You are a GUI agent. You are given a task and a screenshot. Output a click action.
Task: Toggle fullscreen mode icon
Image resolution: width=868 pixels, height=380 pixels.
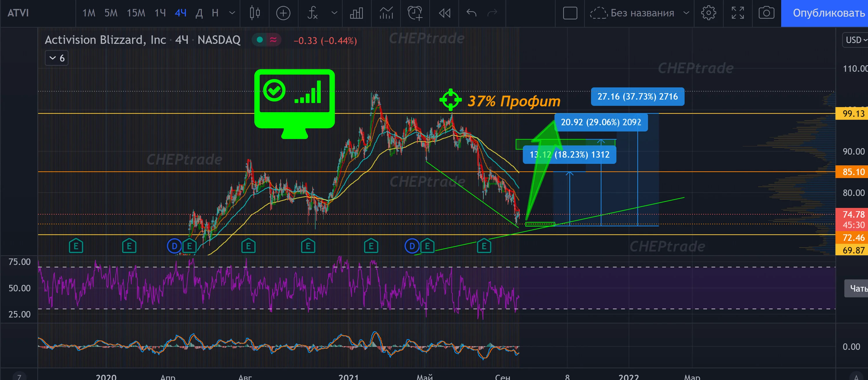738,13
